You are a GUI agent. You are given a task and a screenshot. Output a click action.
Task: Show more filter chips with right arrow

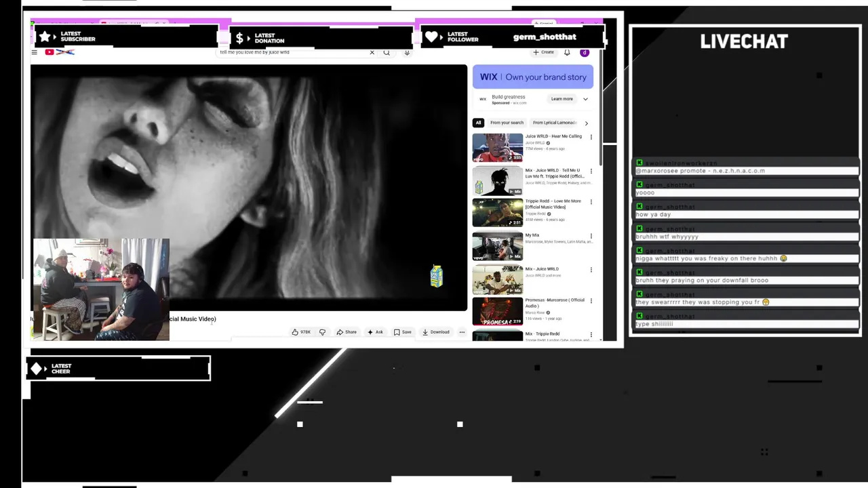coord(587,123)
